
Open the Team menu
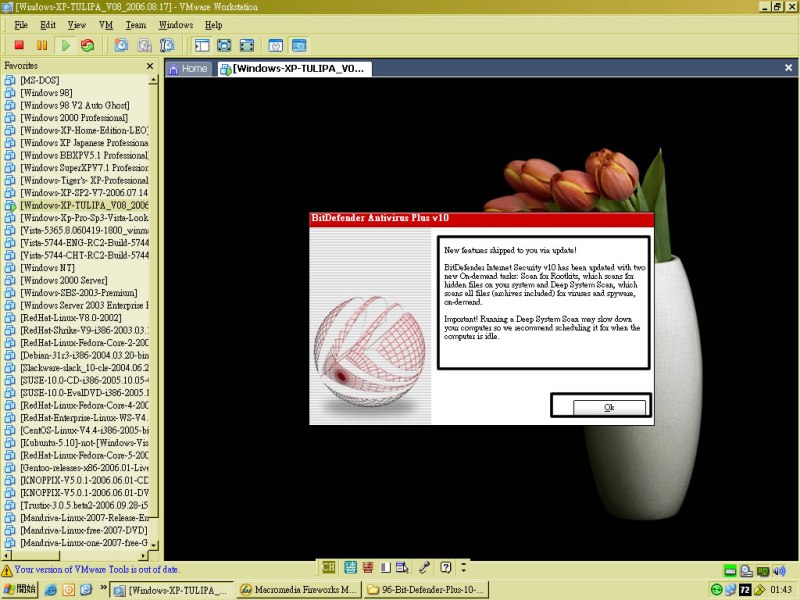click(136, 25)
